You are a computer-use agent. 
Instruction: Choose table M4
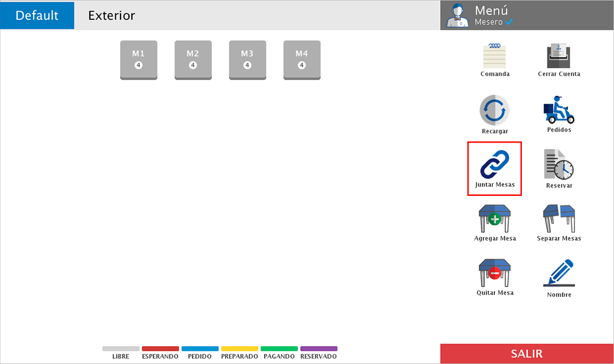301,60
